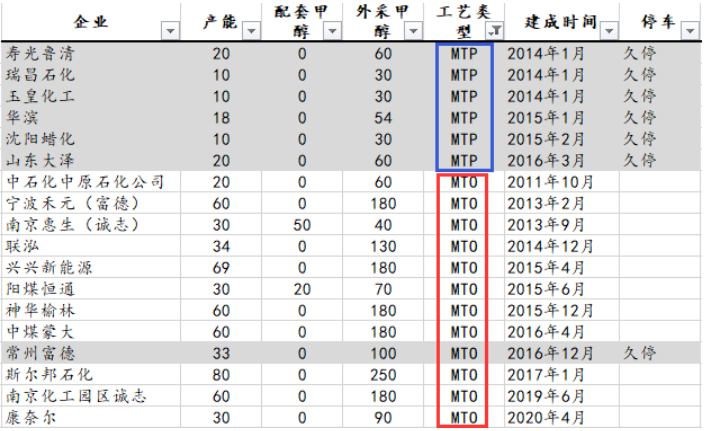Select 外采甲醇 value 70 for 阳煤恒通
704x431 pixels.
[x=383, y=290]
